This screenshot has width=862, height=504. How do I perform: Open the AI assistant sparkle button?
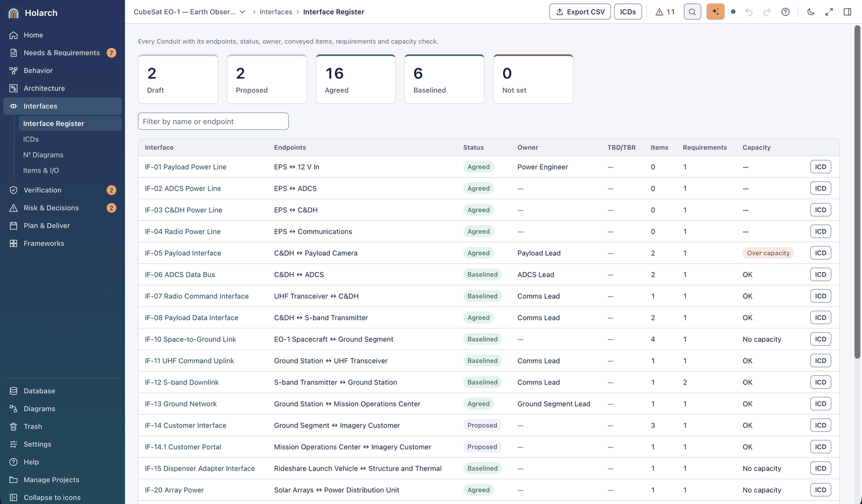pos(715,12)
